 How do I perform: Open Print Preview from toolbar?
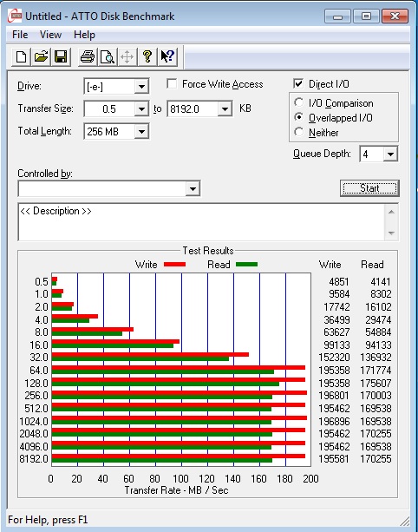click(x=108, y=56)
